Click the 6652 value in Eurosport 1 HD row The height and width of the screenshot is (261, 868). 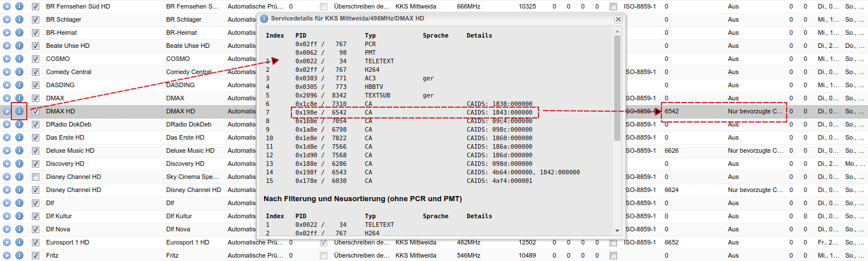[672, 242]
